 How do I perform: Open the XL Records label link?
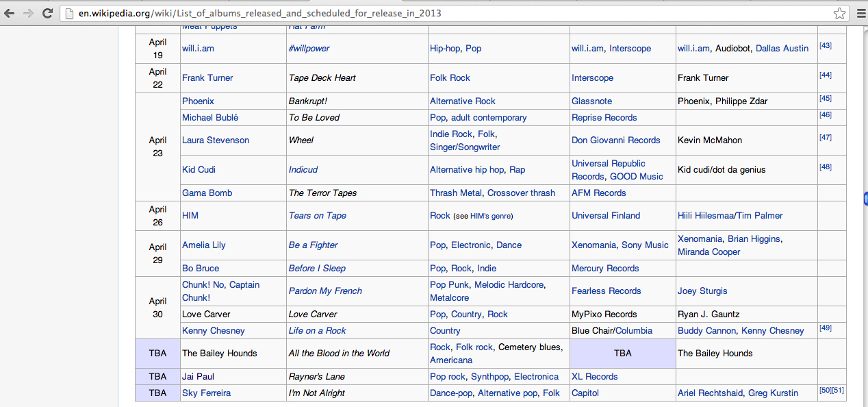coord(595,377)
